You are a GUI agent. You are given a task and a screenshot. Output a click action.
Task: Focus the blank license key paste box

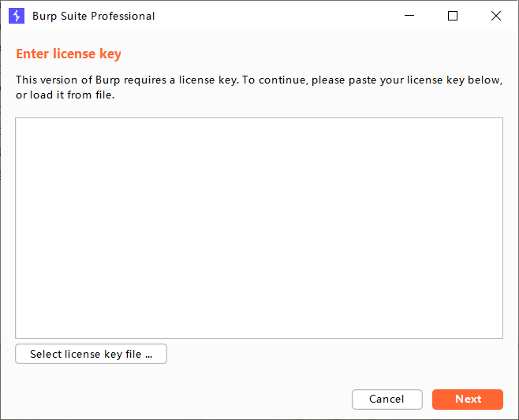(259, 228)
